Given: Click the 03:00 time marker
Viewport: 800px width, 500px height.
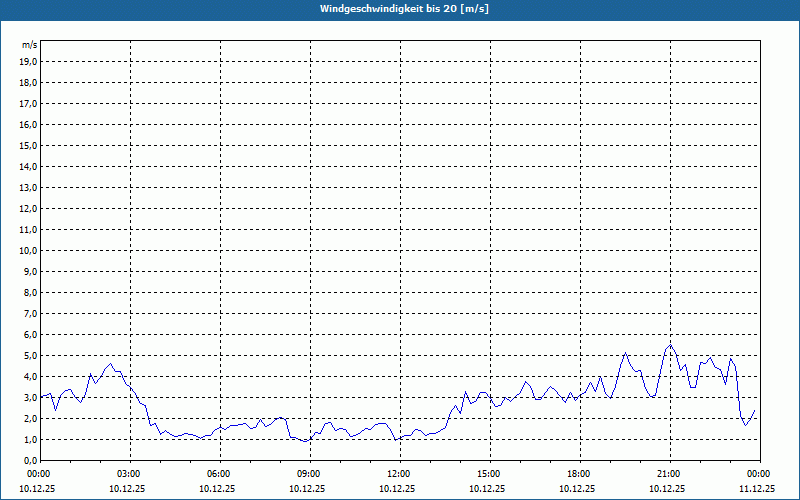Looking at the screenshot, I should tap(129, 474).
